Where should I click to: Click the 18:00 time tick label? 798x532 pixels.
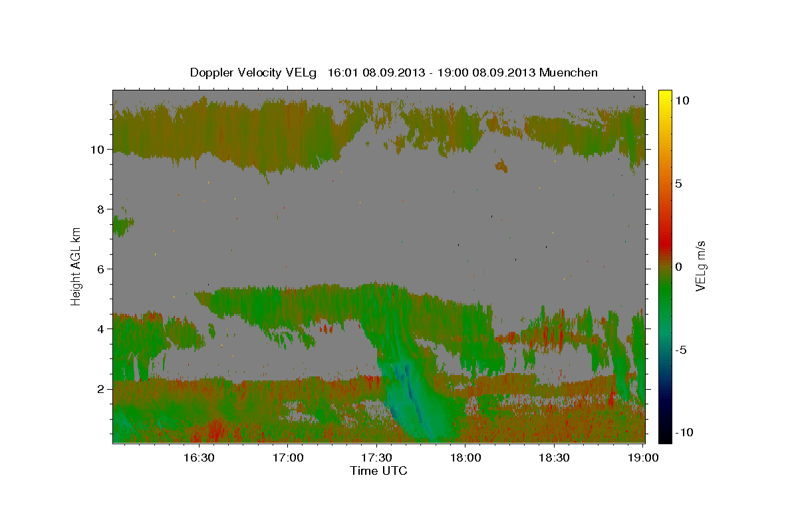click(465, 458)
